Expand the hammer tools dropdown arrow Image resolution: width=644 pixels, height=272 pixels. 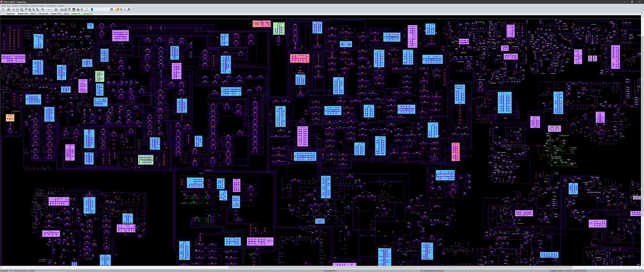click(114, 10)
